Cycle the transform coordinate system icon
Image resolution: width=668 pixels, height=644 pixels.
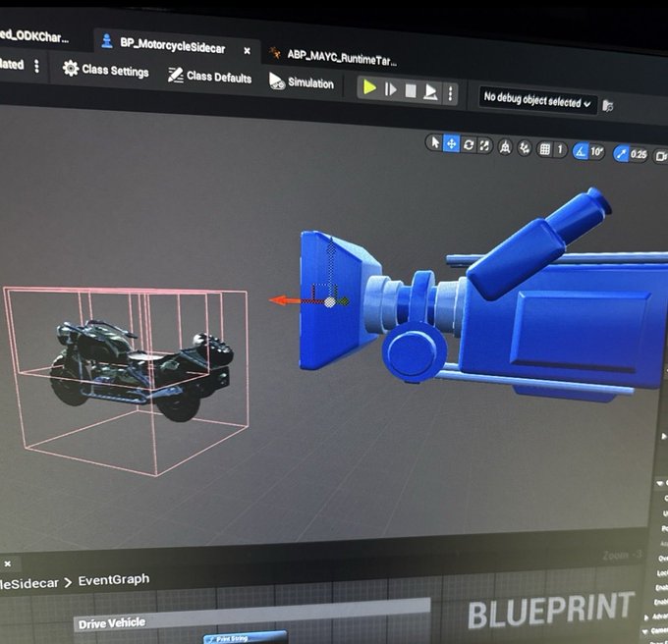(x=505, y=147)
